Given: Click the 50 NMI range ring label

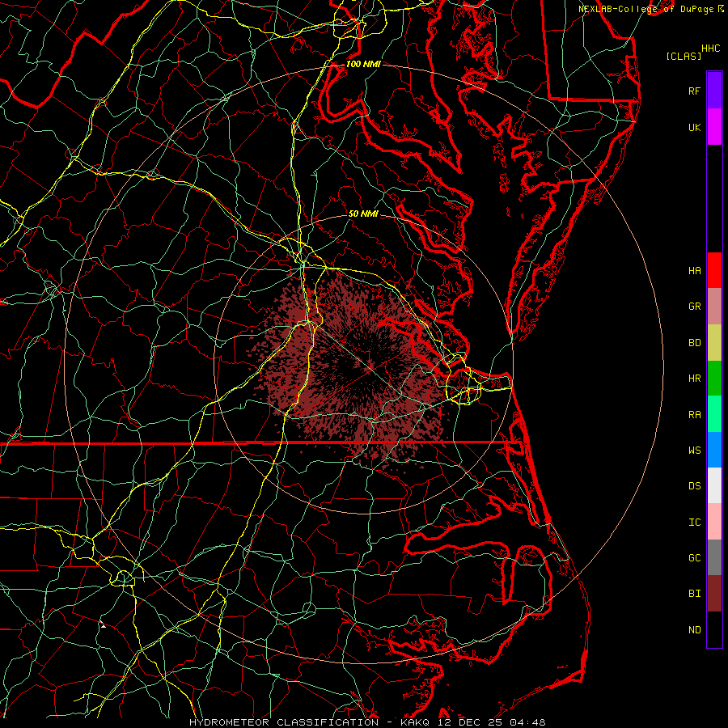Looking at the screenshot, I should 363,214.
